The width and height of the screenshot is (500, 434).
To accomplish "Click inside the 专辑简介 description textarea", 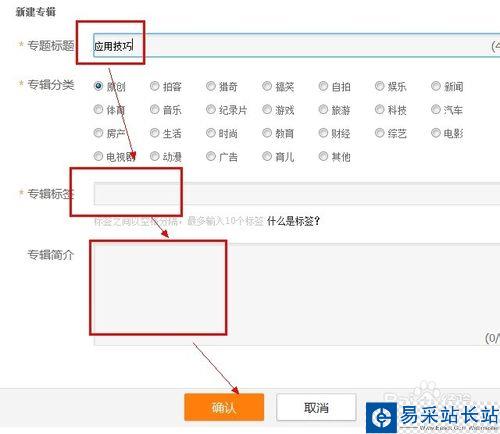I will 297,294.
